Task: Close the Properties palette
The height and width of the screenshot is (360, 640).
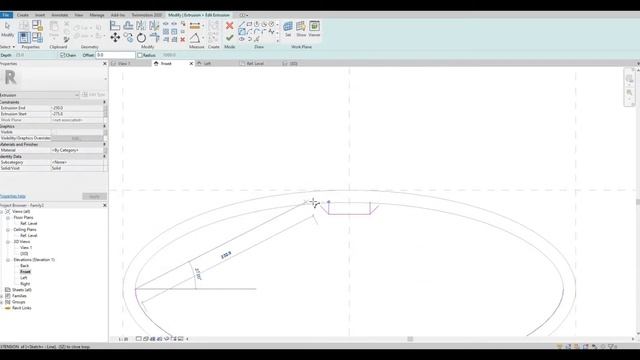Action: pyautogui.click(x=104, y=64)
